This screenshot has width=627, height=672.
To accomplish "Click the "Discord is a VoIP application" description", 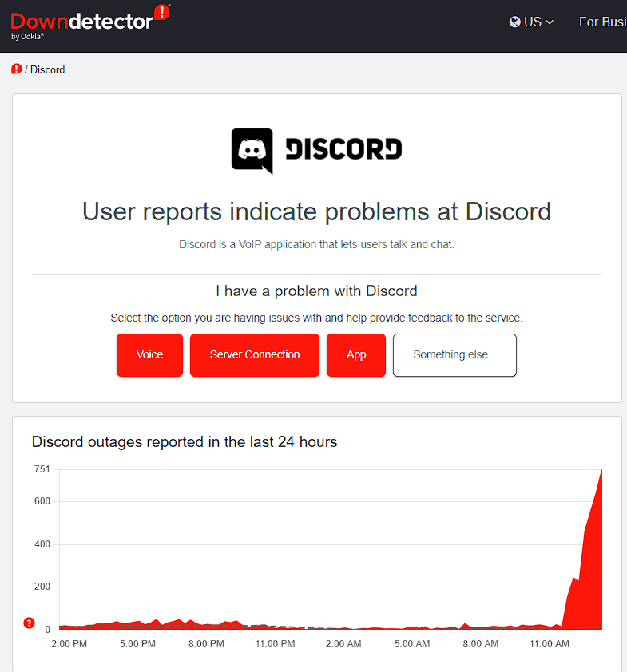I will [316, 244].
